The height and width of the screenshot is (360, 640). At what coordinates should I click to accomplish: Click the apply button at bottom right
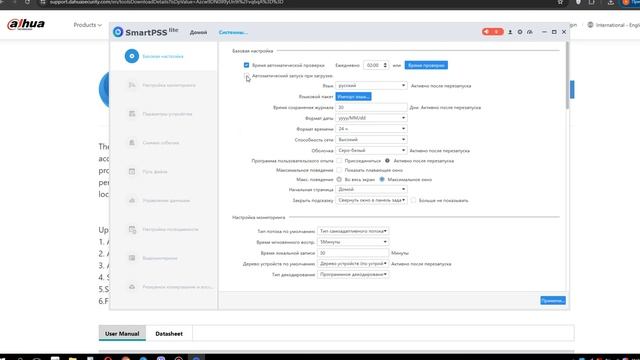(553, 300)
